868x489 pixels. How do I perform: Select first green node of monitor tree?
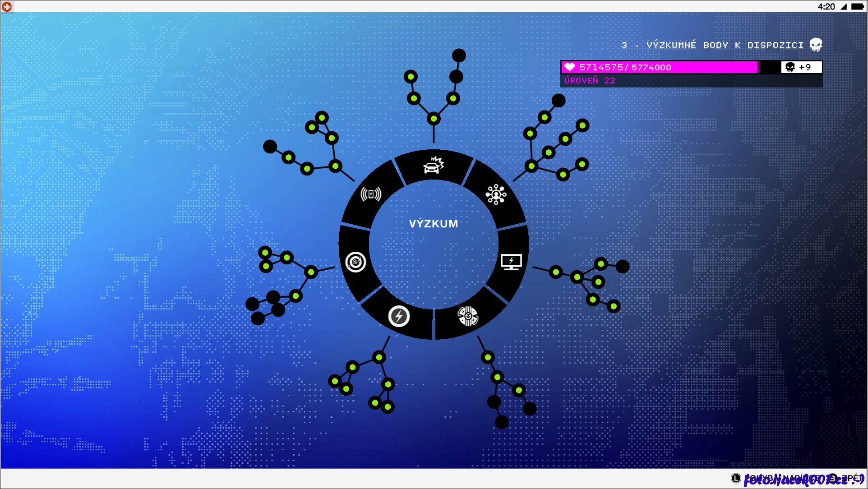(x=556, y=272)
